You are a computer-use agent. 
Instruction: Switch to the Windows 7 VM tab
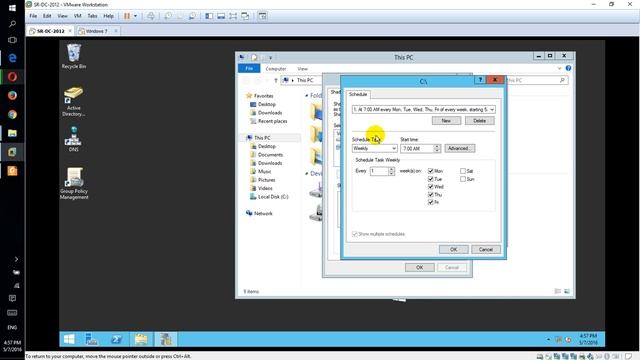(x=97, y=31)
